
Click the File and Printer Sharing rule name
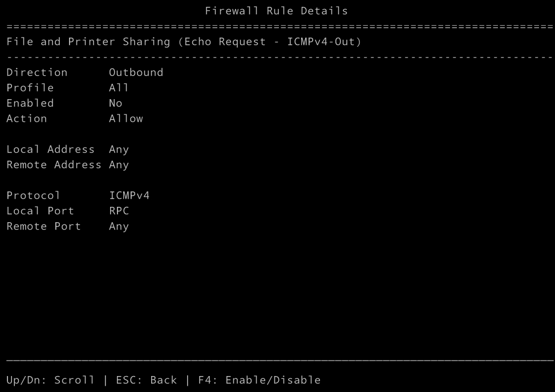coord(184,42)
